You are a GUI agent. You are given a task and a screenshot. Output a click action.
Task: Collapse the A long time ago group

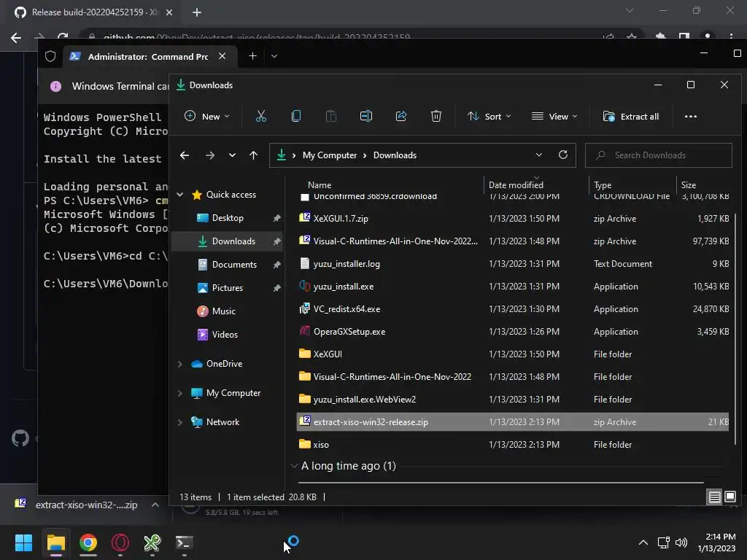coord(294,466)
